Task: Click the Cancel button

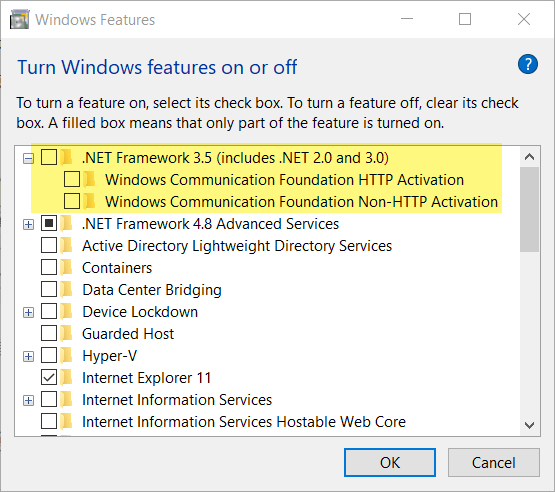Action: pos(494,463)
